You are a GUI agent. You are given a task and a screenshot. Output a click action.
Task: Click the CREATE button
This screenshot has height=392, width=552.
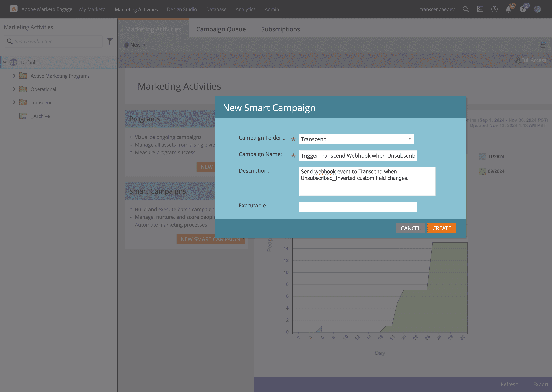(x=442, y=228)
